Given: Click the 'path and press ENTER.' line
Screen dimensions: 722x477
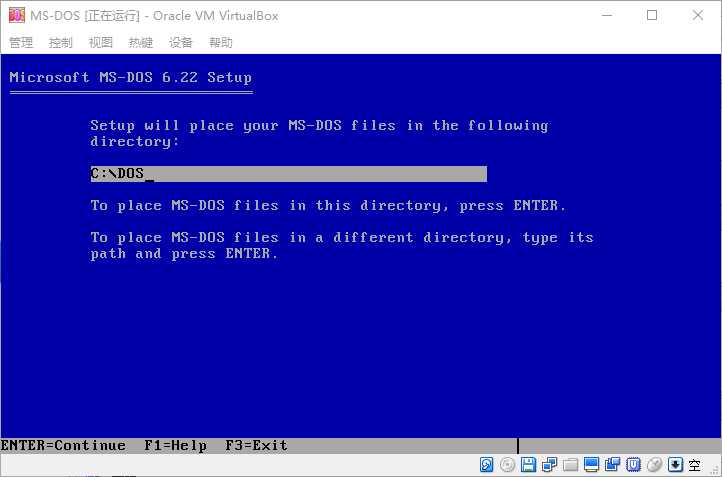Looking at the screenshot, I should click(x=185, y=254).
